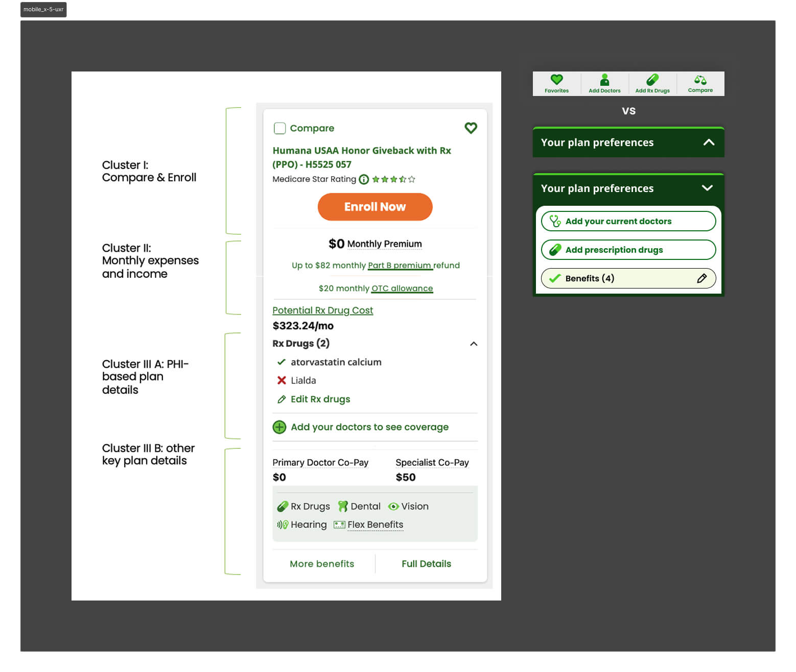796x672 pixels.
Task: Click the pill icon on Add prescription drugs
Action: click(555, 250)
